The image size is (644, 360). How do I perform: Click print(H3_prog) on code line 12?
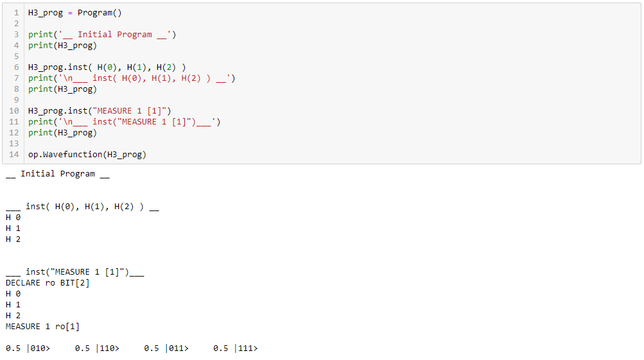coord(62,133)
